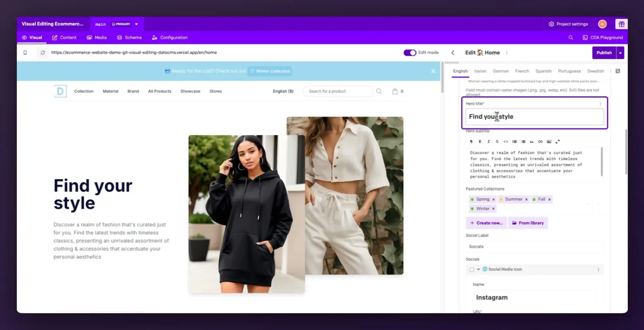The height and width of the screenshot is (330, 644).
Task: Expand the subtitle editor to fullscreen
Action: 557,142
